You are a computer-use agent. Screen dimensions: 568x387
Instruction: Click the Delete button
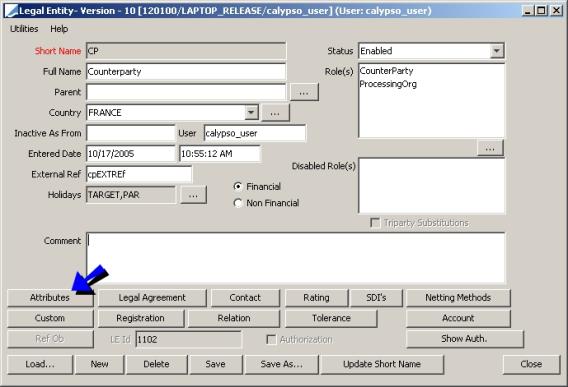(x=156, y=364)
